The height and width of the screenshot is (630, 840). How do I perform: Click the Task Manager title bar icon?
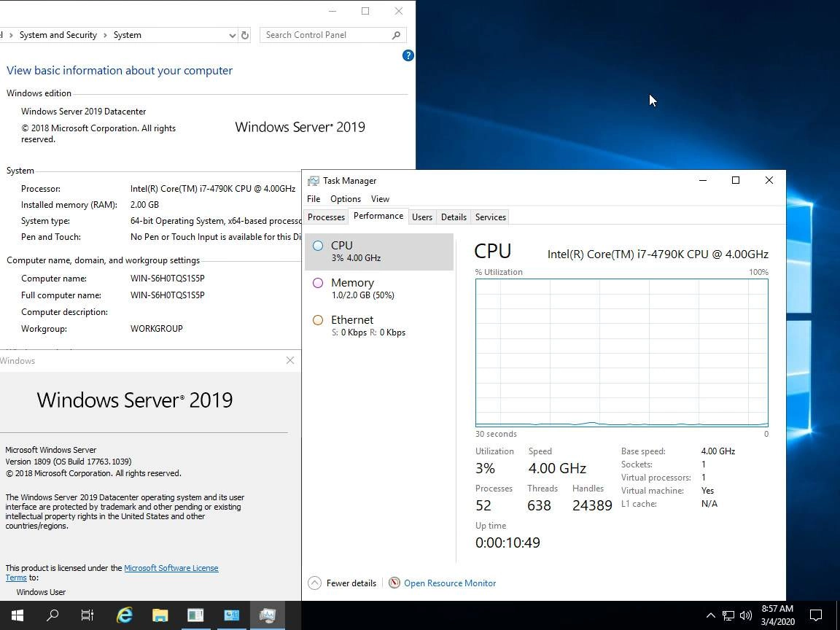(x=313, y=181)
